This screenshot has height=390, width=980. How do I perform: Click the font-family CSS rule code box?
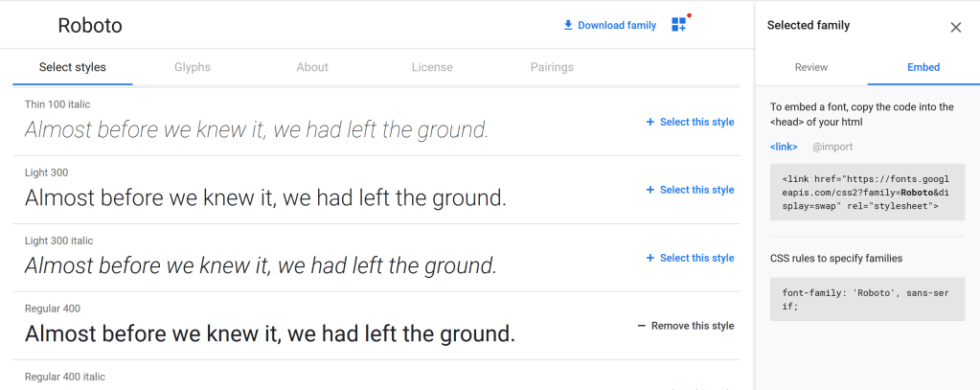pos(867,299)
